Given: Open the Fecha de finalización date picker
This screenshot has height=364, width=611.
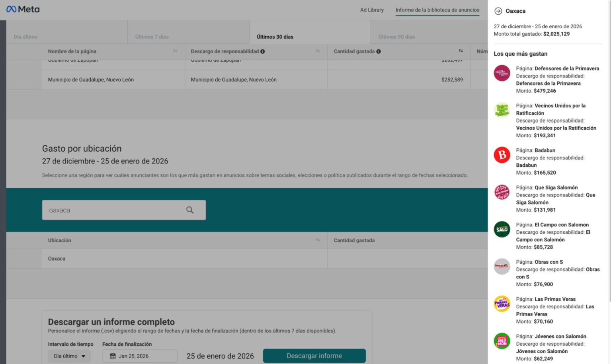Looking at the screenshot, I should (140, 356).
